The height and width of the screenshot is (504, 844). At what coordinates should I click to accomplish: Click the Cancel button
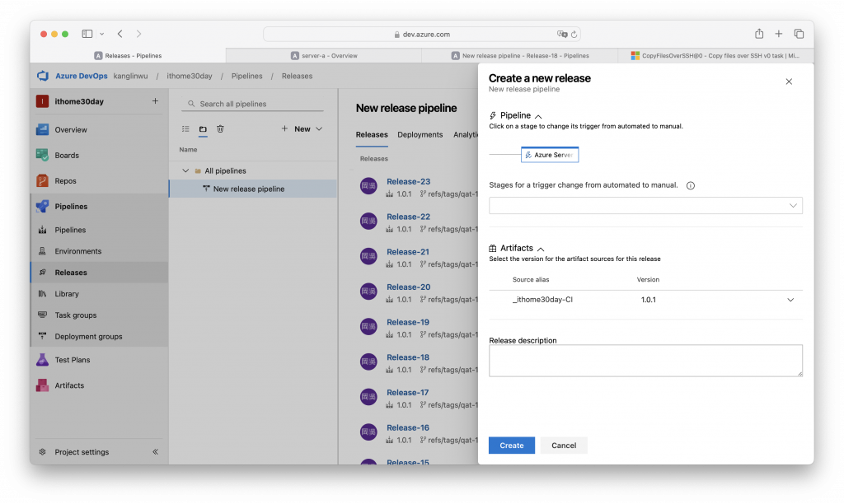(564, 446)
